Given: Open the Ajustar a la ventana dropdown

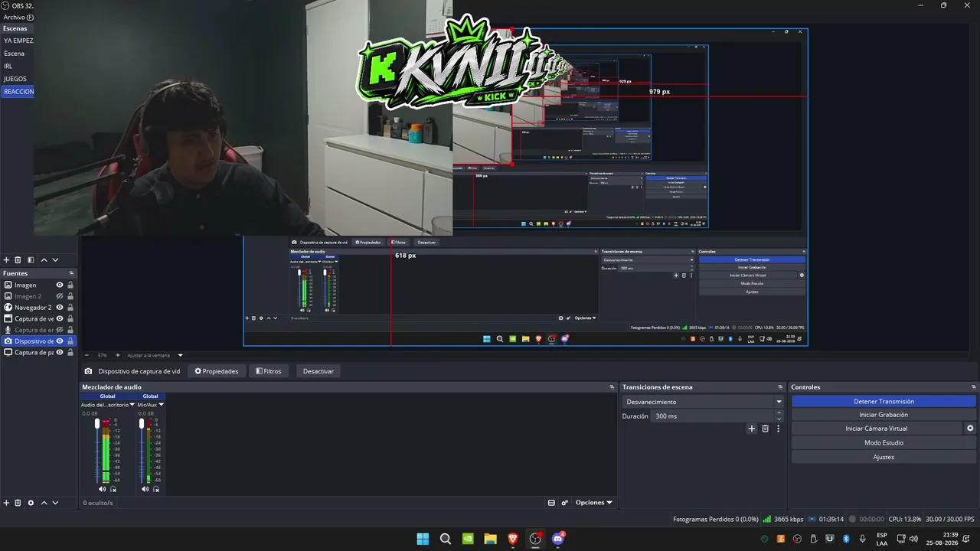Looking at the screenshot, I should 155,355.
